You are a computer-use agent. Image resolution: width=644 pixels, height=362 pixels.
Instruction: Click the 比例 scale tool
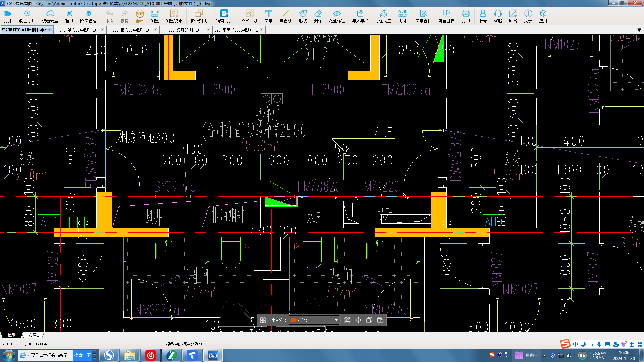click(402, 16)
